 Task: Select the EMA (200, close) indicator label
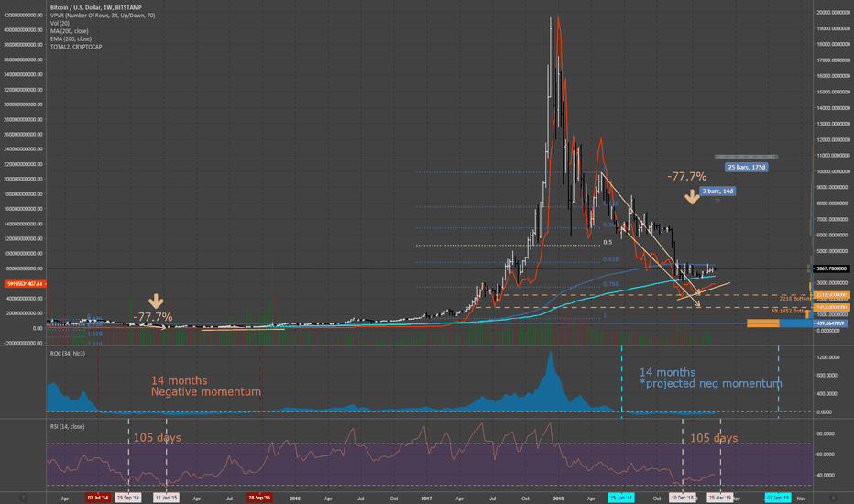tap(71, 38)
